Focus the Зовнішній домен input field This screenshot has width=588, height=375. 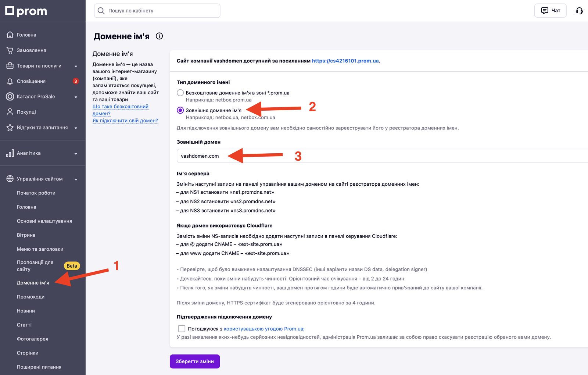(382, 156)
